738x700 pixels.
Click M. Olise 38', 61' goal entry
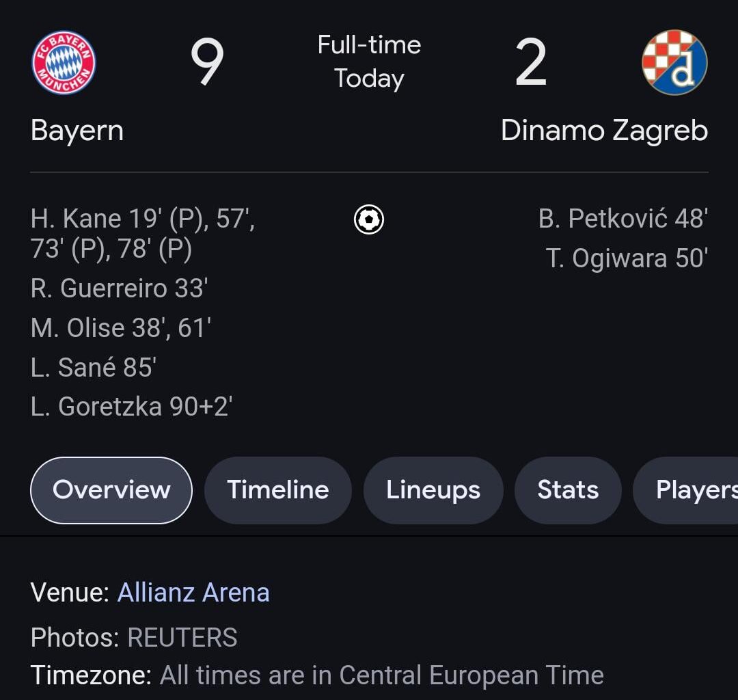click(x=120, y=328)
